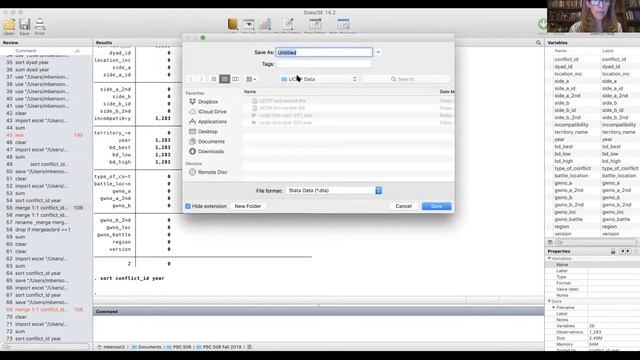This screenshot has height=360, width=640.
Task: Click the Save toolbar icon in Stata
Action: pyautogui.click(x=24, y=25)
